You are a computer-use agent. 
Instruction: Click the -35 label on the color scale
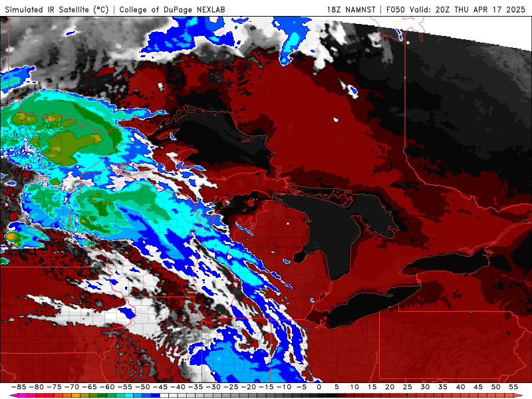(196, 387)
